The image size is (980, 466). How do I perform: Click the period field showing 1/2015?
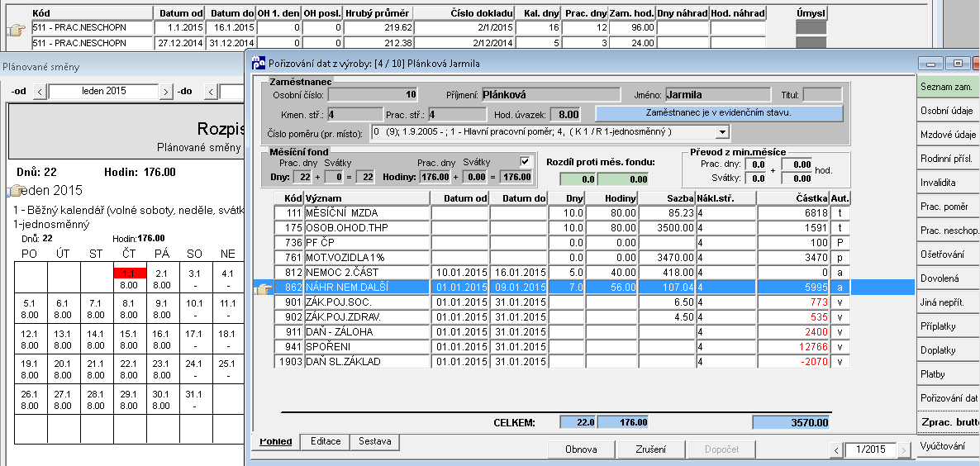pos(871,449)
